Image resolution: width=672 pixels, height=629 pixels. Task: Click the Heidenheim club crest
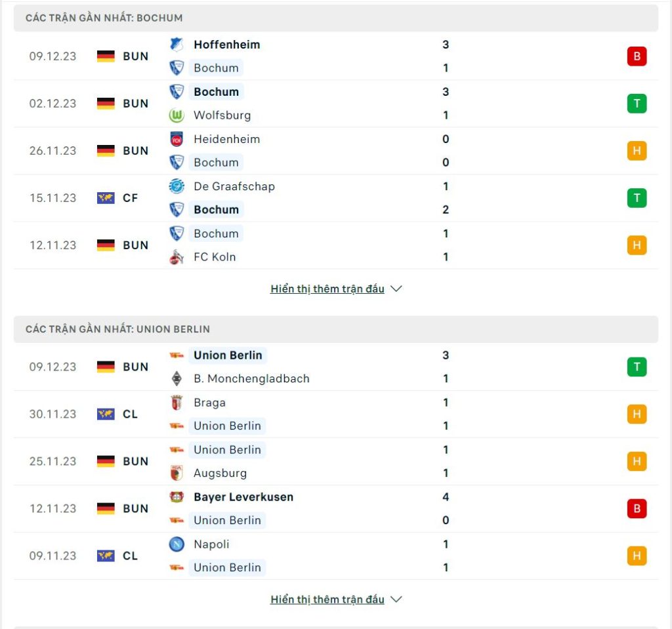point(177,139)
